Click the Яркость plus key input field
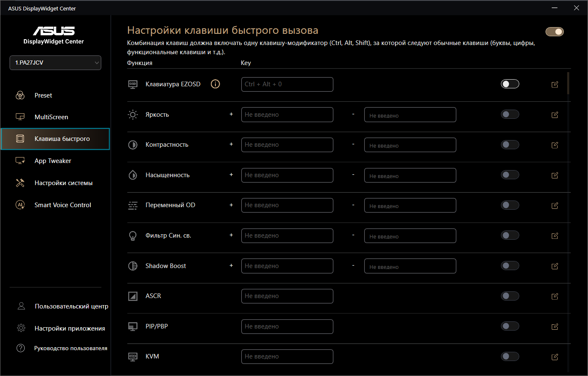This screenshot has width=588, height=376. (287, 115)
